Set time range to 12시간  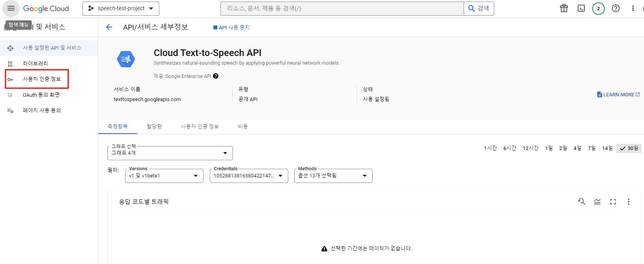click(x=531, y=148)
